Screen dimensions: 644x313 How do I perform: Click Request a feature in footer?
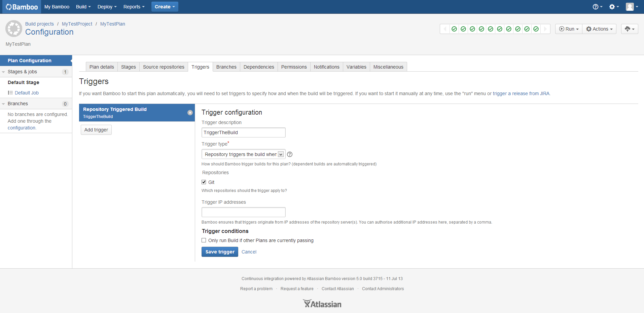(297, 289)
